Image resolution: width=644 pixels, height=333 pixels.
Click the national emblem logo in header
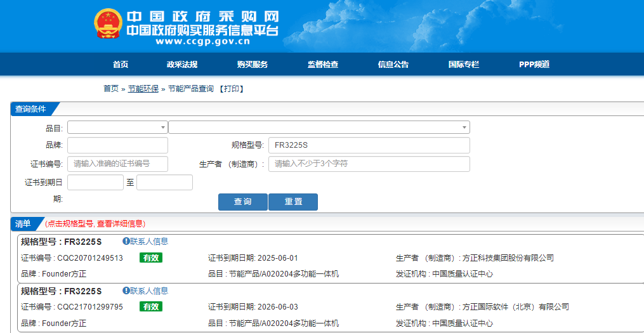tap(108, 26)
